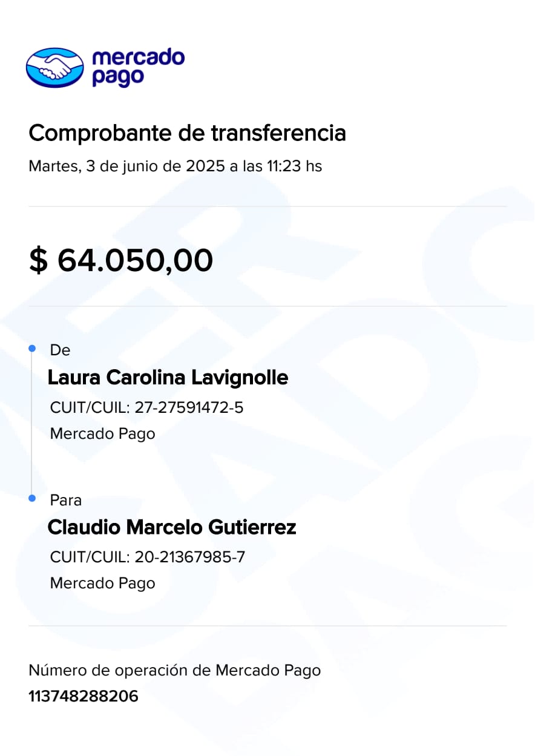535x756 pixels.
Task: Click the Mercado Pago handshake logo icon
Action: tap(54, 67)
